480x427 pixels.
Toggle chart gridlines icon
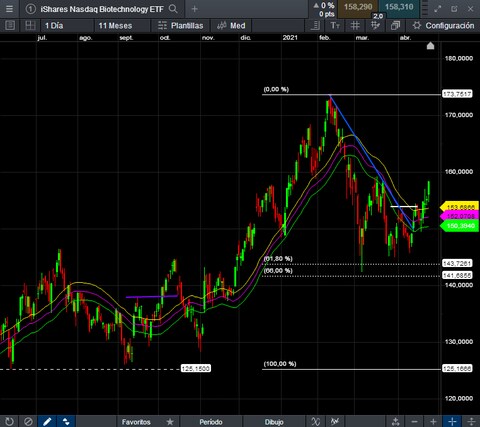click(x=355, y=26)
